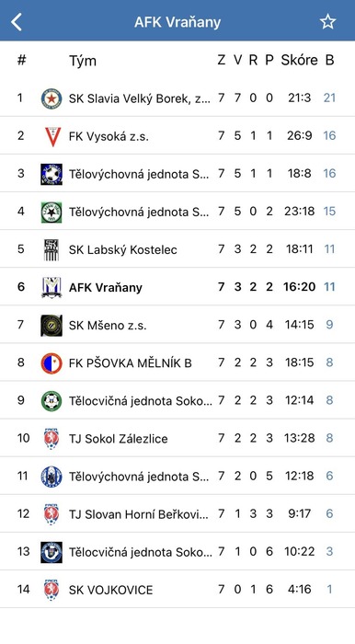
Task: Select the highlighted AFK Vraňany row
Action: [177, 287]
